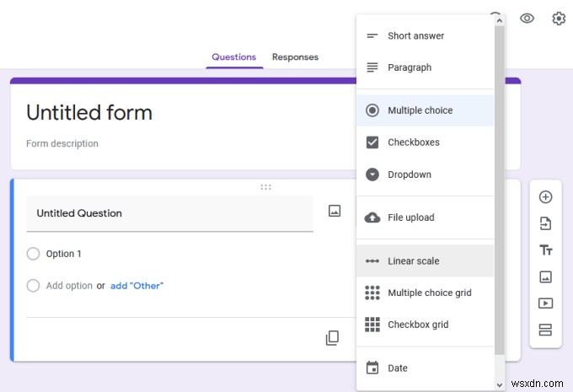Select Dropdown question type
Screen dimensions: 573x392
[x=409, y=175]
